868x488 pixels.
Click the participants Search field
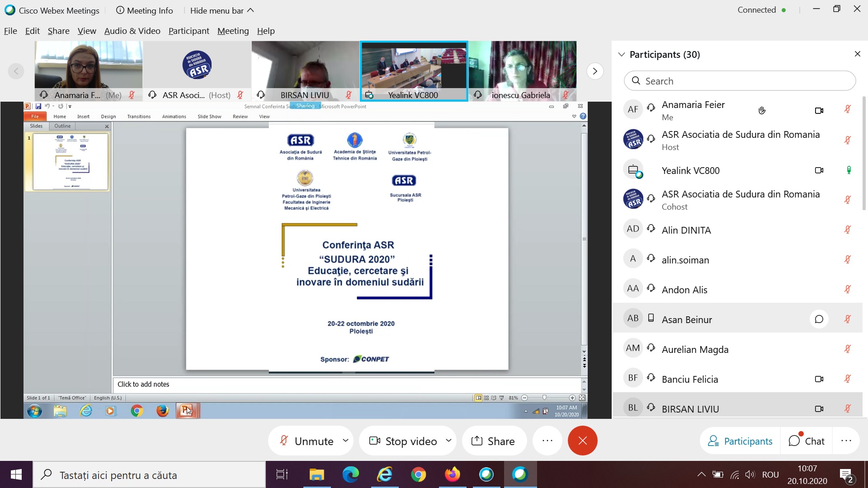[740, 81]
